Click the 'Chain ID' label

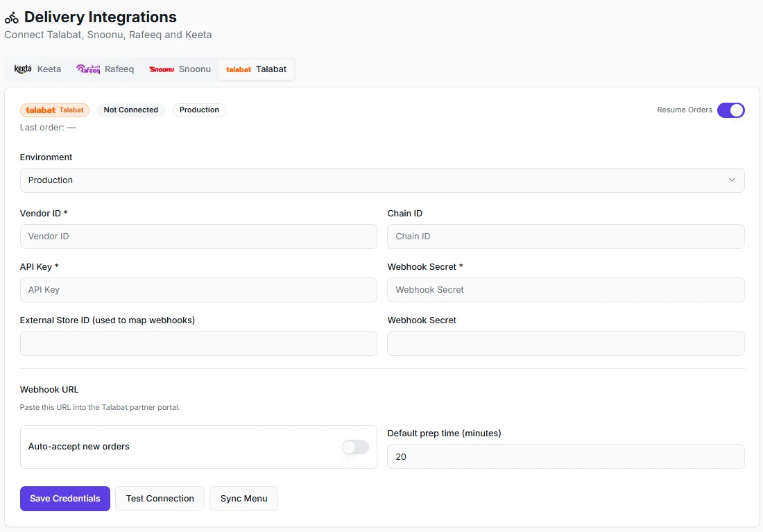tap(405, 213)
